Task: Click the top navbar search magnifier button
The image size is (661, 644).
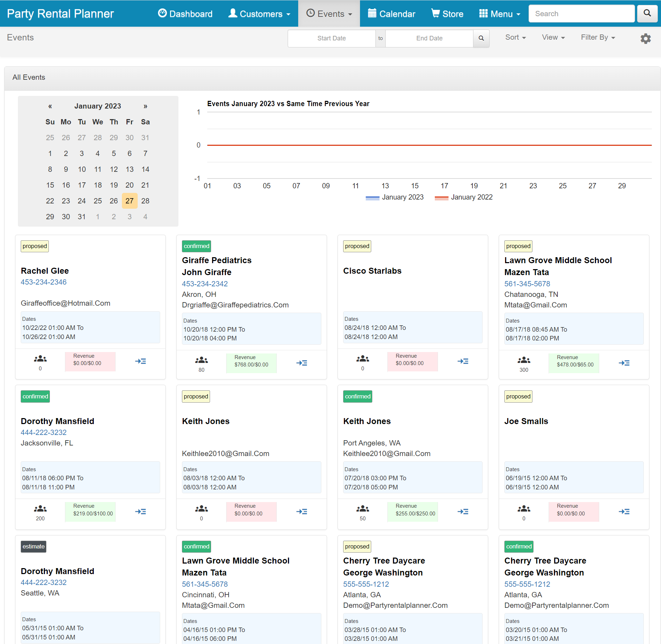Action: tap(647, 13)
